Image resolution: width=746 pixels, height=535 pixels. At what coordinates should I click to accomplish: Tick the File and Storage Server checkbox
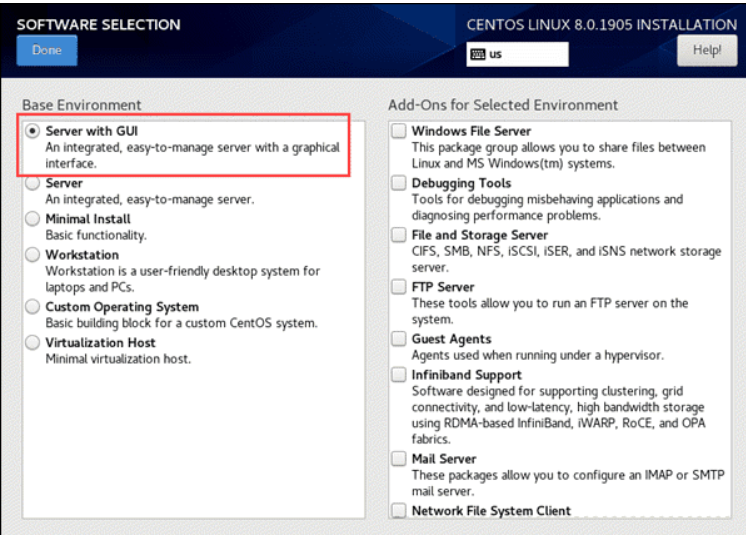[399, 234]
